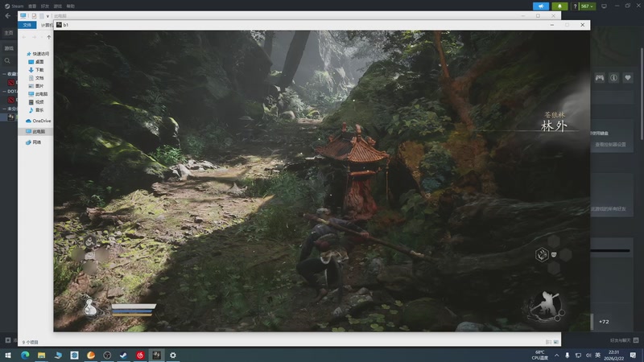The height and width of the screenshot is (362, 644).
Task: Click the Steam help question mark
Action: pos(575,6)
